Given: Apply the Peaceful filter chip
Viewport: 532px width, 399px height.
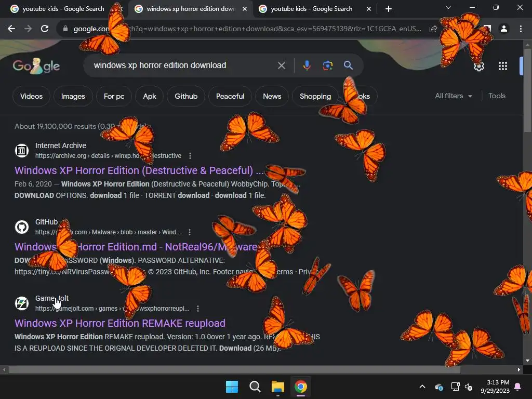Looking at the screenshot, I should click(x=230, y=96).
